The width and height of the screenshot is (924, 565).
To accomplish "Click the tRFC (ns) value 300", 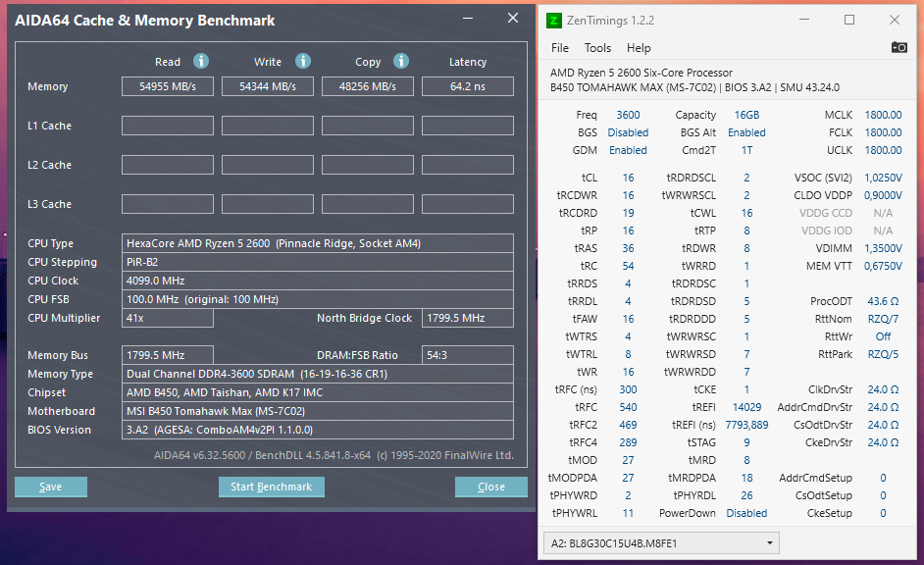I will point(628,389).
